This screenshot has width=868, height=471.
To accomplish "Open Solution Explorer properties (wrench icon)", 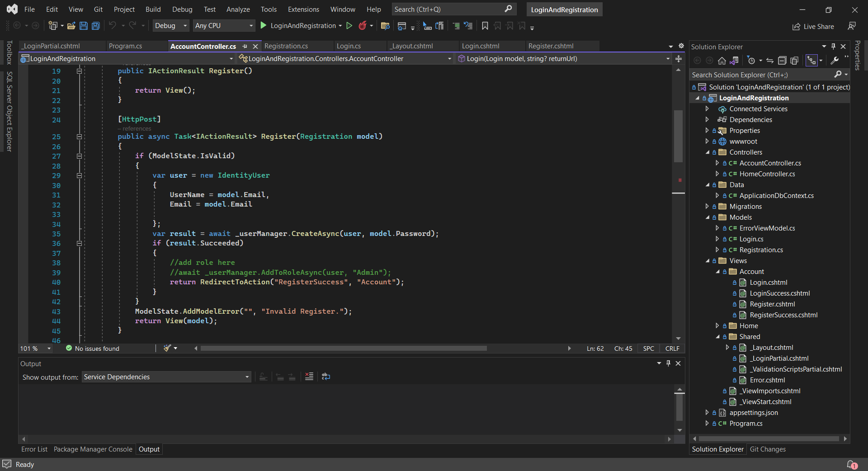I will coord(834,60).
